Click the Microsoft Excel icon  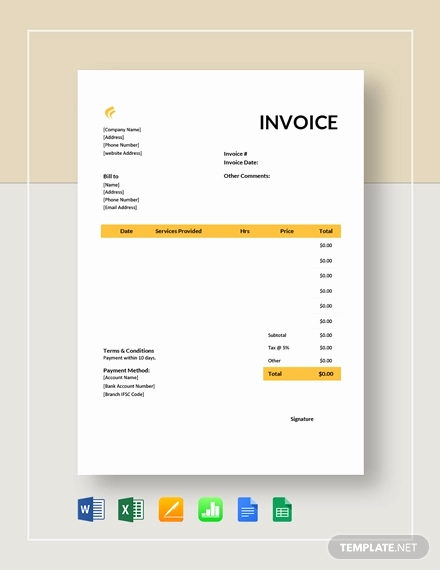point(131,509)
